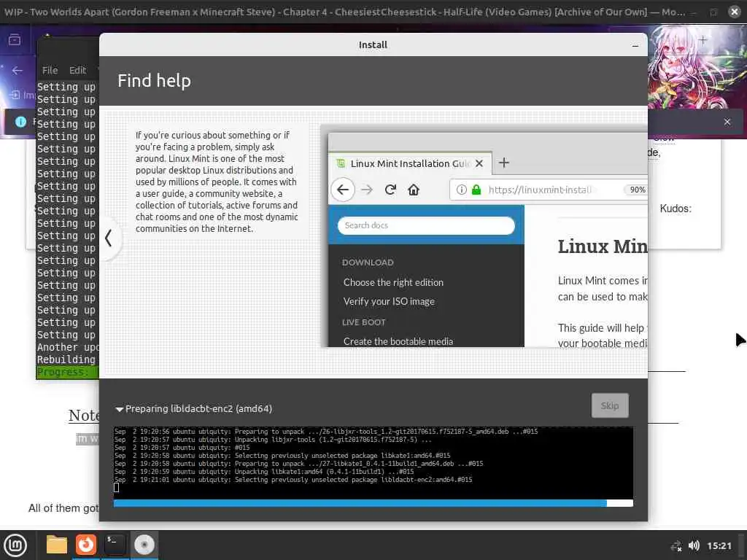Open Linux Mint start menu
This screenshot has height=560, width=747.
point(15,545)
